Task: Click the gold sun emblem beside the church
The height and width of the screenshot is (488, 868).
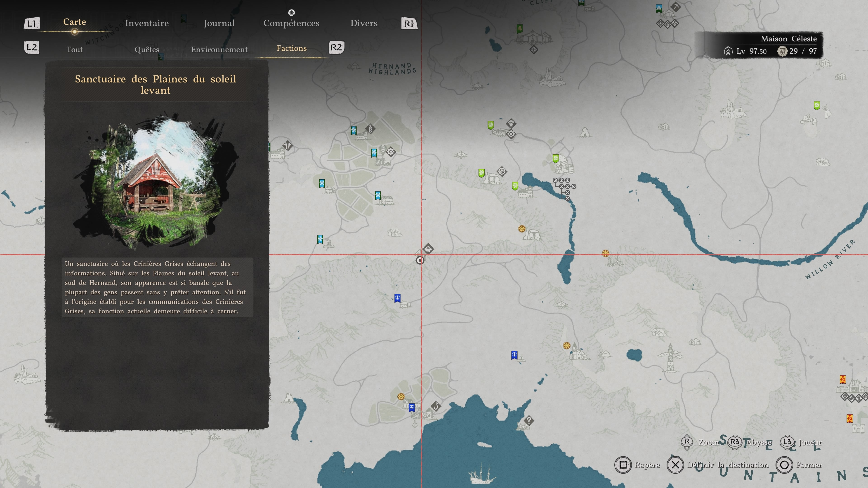Action: point(567,345)
